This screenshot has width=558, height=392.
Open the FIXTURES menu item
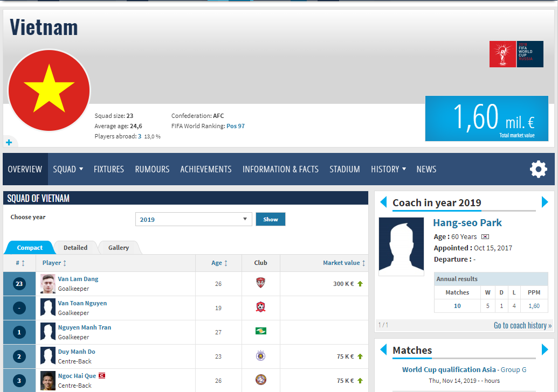[109, 169]
